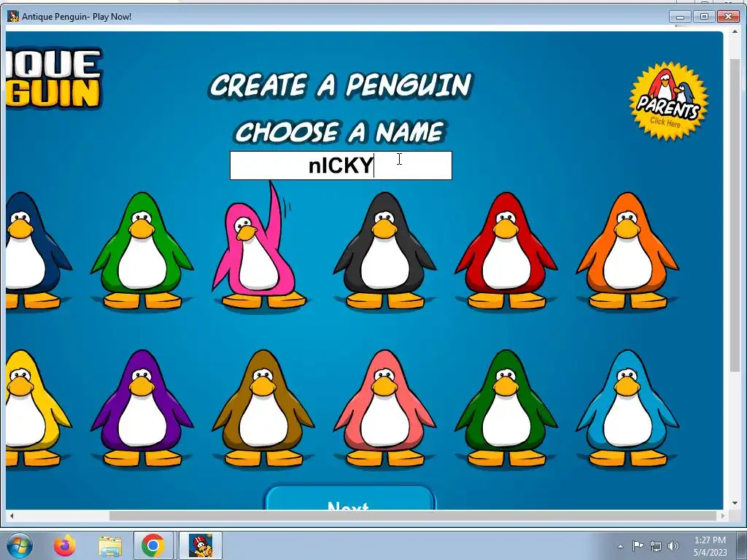Pick the green penguin color

point(142,251)
